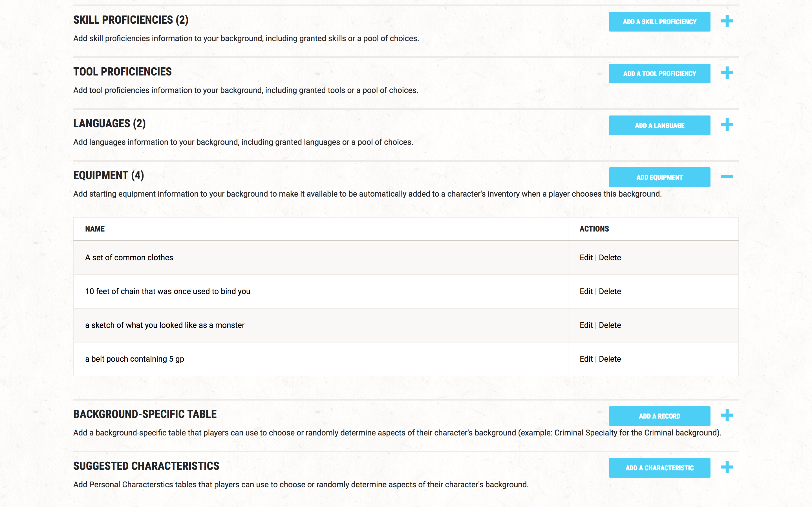Viewport: 812px width, 507px height.
Task: Click the Add Equipment button
Action: click(659, 177)
